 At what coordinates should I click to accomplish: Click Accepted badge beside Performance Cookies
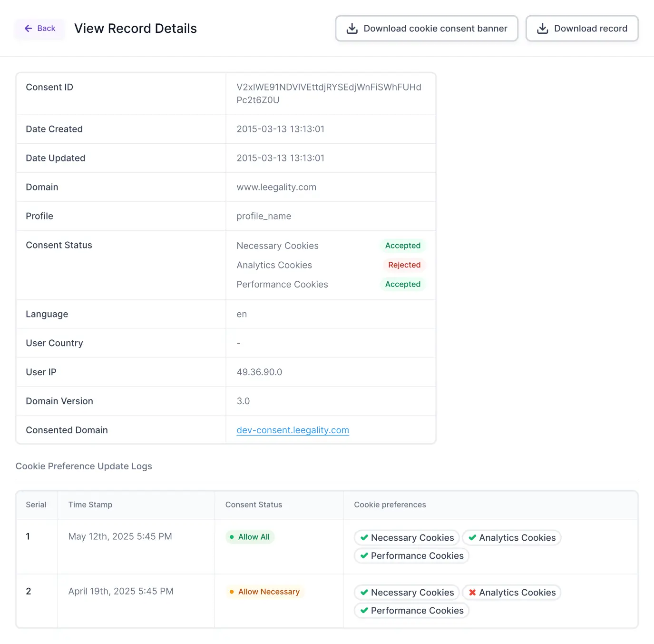[402, 284]
